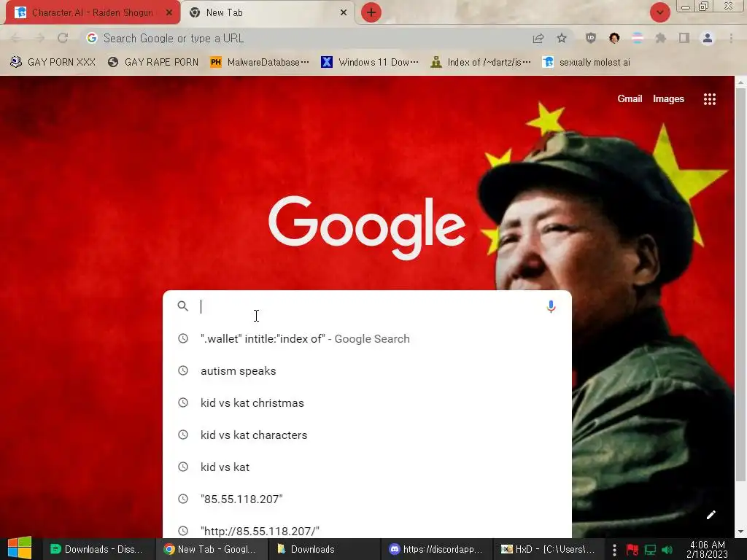Select the New Tab tab
Viewport: 747px width, 560px height.
pos(267,12)
